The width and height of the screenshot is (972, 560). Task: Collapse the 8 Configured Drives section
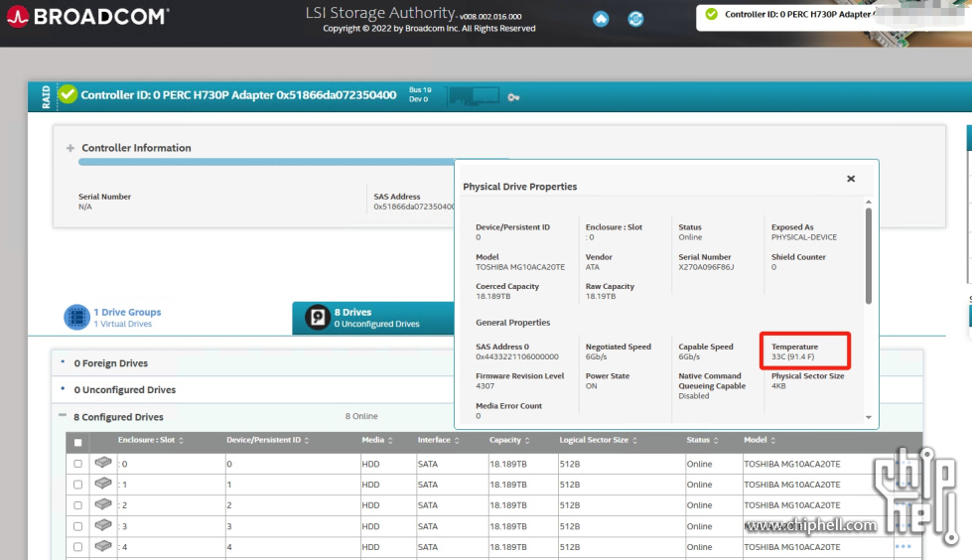tap(63, 415)
